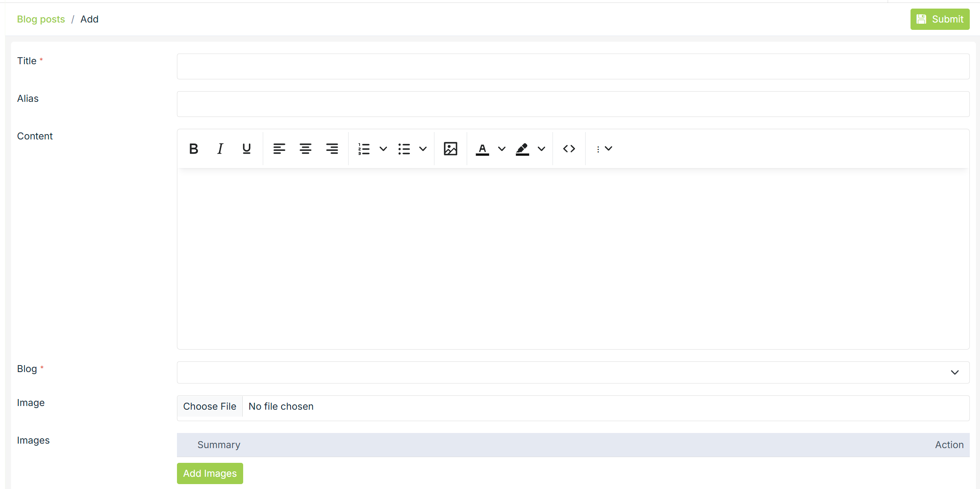
Task: Navigate to Blog posts
Action: click(41, 19)
